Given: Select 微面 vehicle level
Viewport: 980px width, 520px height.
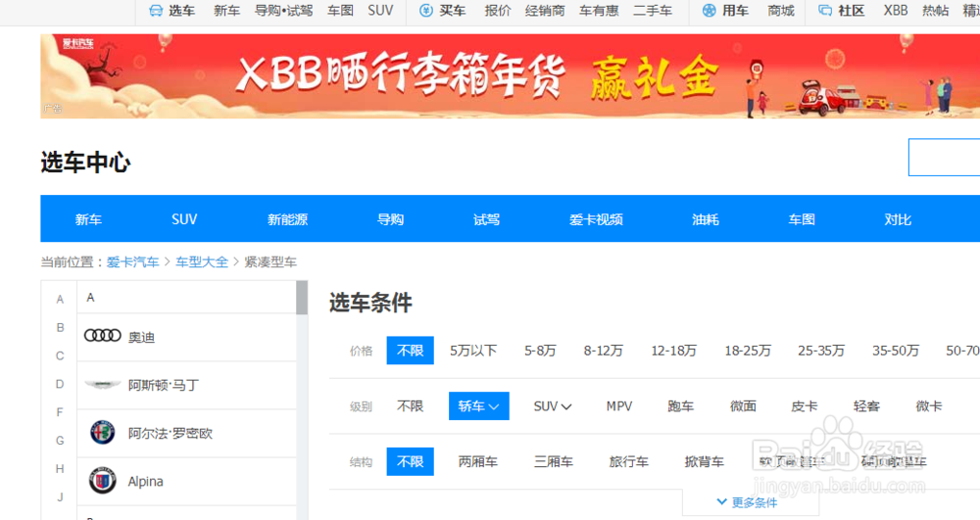Looking at the screenshot, I should 743,406.
